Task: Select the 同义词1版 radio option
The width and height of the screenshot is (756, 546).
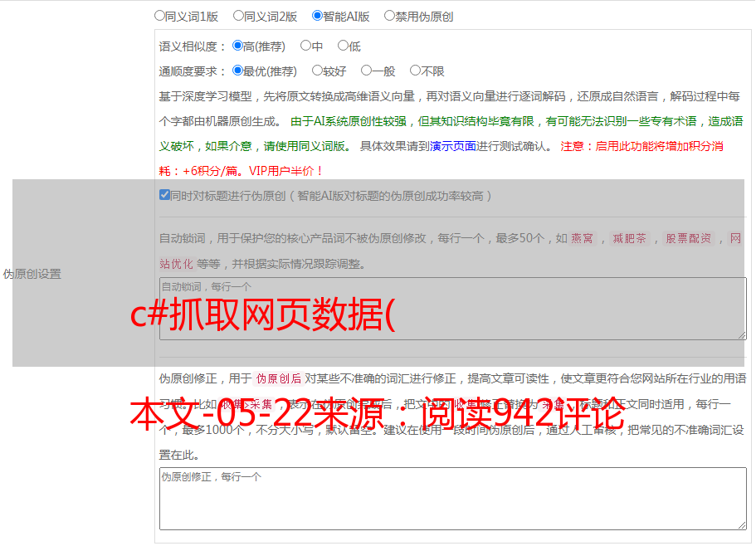Action: (x=159, y=16)
